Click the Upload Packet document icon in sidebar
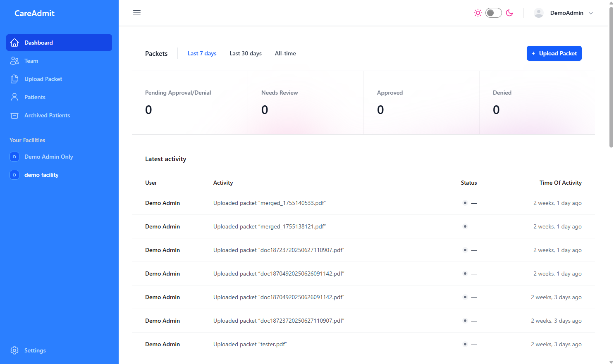The image size is (614, 364). point(14,79)
